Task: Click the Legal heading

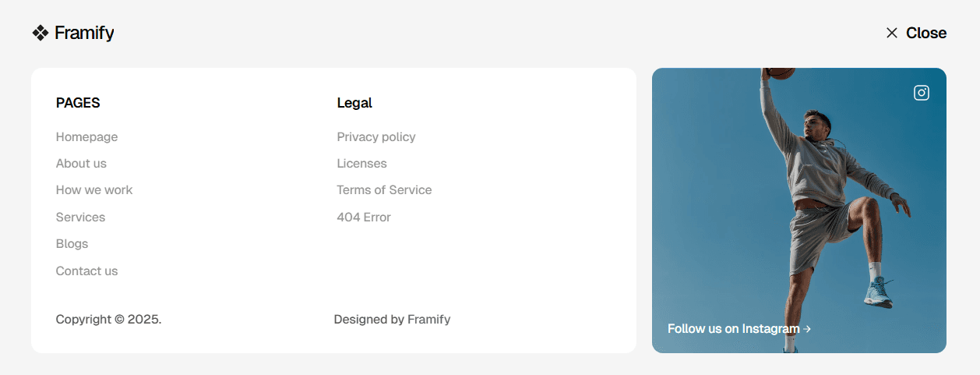Action: click(x=354, y=103)
